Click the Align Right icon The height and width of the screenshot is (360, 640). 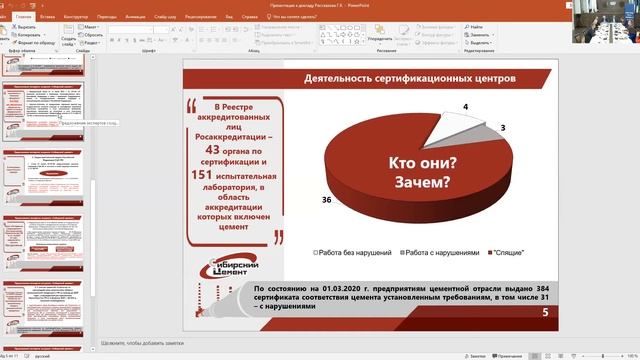(x=217, y=40)
